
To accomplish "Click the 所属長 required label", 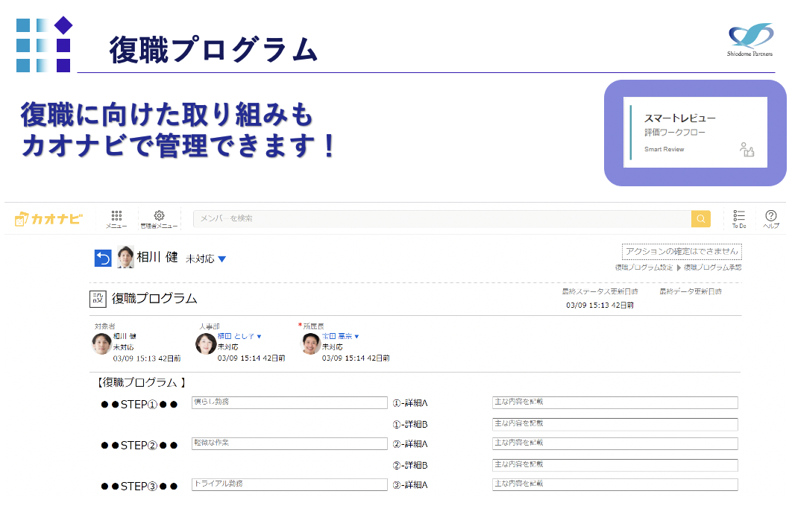I will point(311,326).
